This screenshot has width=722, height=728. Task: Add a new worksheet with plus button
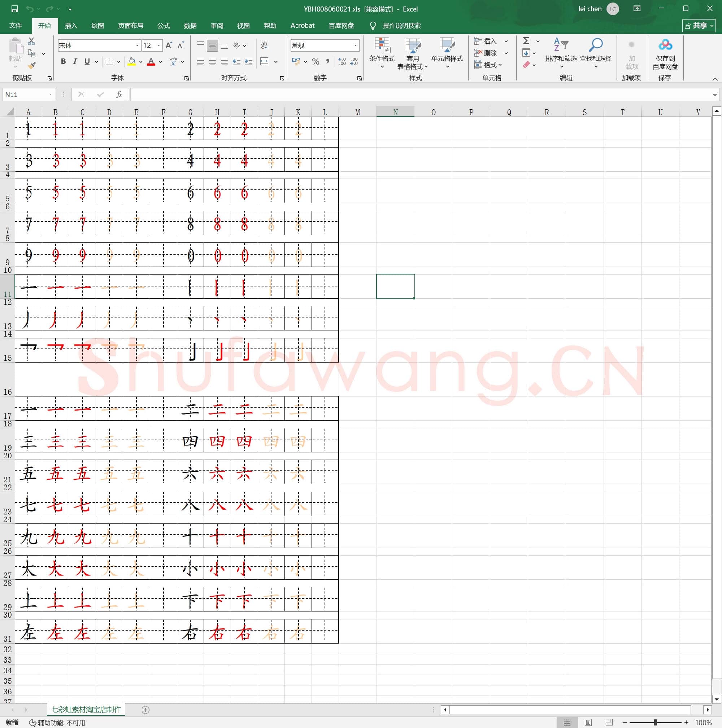(x=145, y=710)
